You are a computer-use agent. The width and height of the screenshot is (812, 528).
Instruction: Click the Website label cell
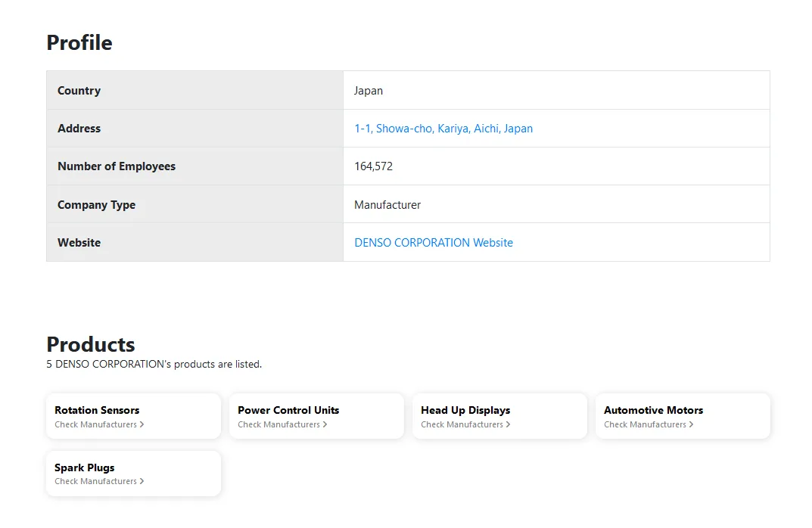click(194, 242)
